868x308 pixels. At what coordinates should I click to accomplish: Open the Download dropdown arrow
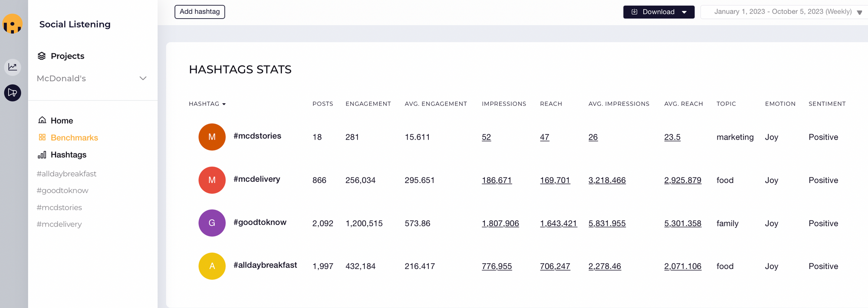[684, 12]
